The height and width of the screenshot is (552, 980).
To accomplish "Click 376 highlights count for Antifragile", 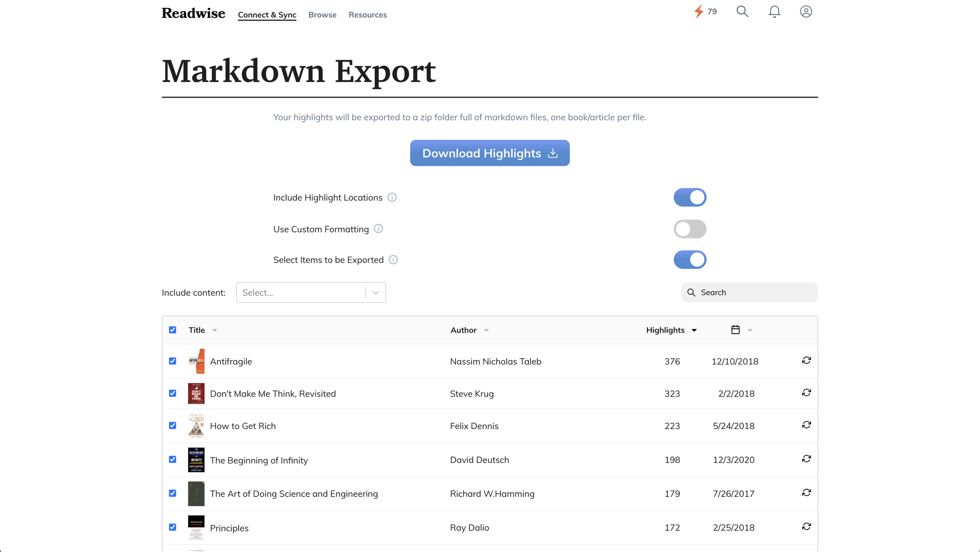I will click(672, 361).
